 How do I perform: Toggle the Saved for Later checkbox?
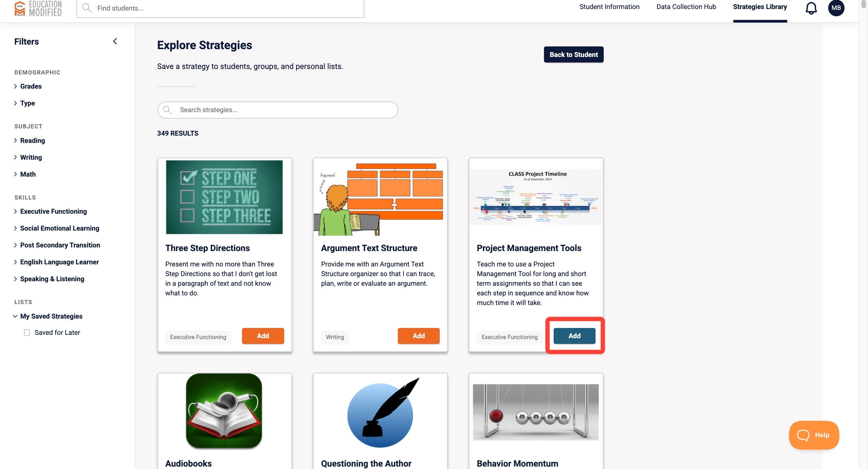[x=27, y=332]
